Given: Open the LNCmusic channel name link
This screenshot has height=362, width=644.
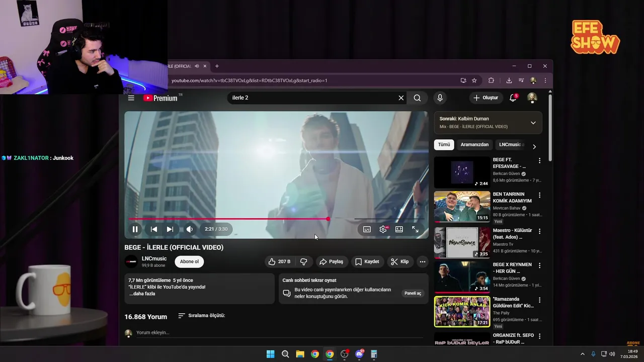Looking at the screenshot, I should coord(154,258).
